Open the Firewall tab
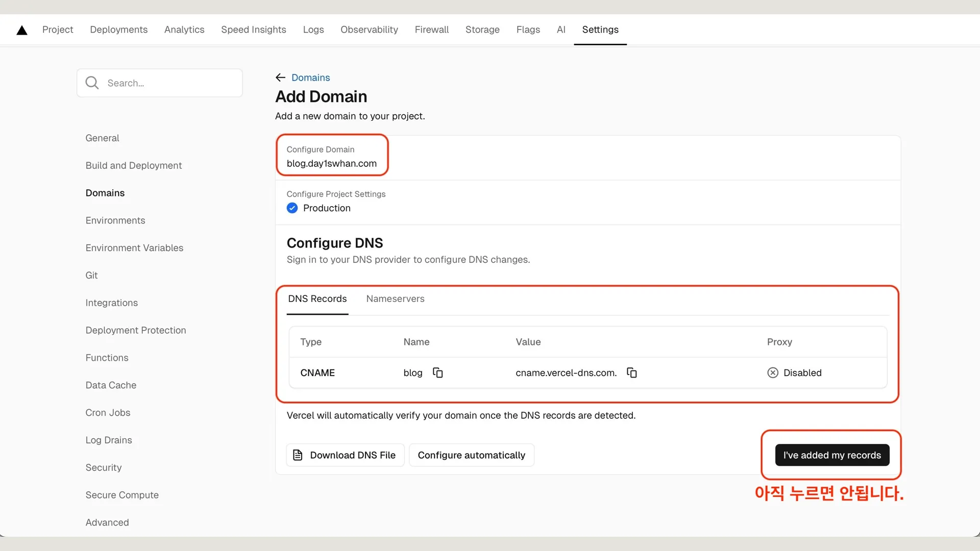 click(432, 30)
